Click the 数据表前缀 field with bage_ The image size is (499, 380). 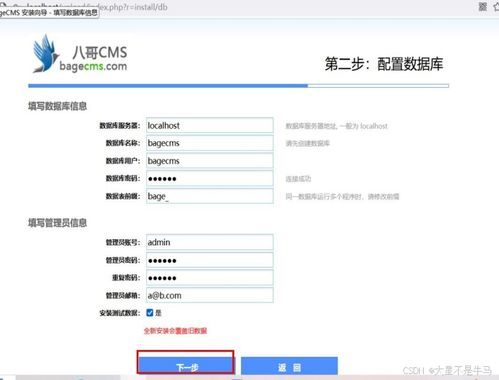(210, 196)
